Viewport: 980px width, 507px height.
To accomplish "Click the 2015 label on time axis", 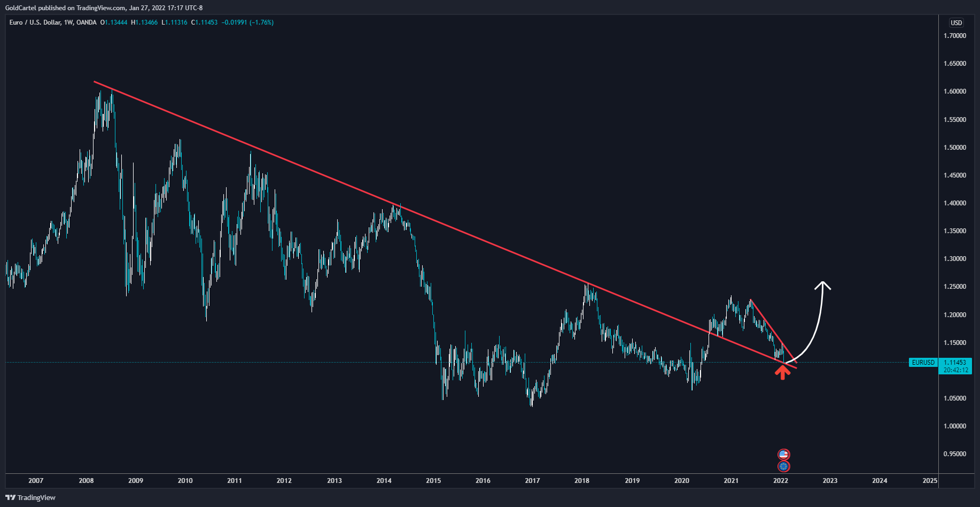I will click(x=433, y=480).
